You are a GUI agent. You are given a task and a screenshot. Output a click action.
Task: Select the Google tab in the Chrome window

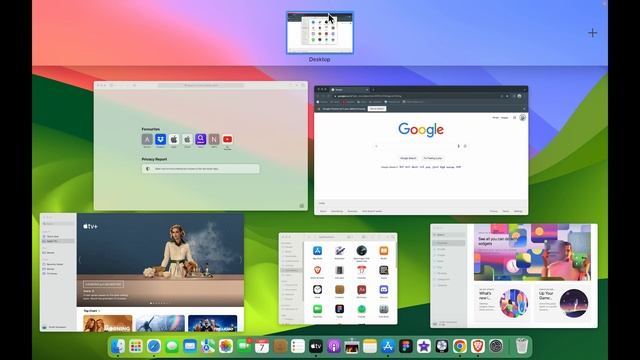click(x=349, y=89)
